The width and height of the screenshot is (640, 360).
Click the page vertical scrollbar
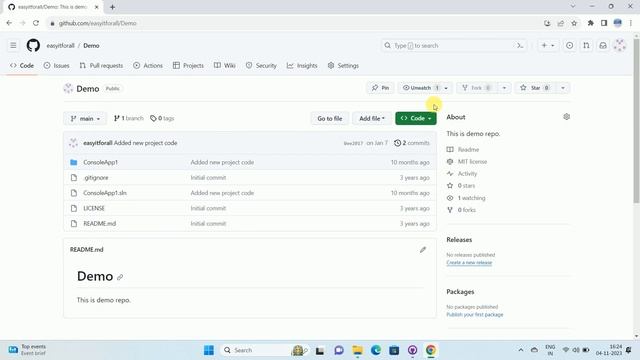[x=636, y=122]
